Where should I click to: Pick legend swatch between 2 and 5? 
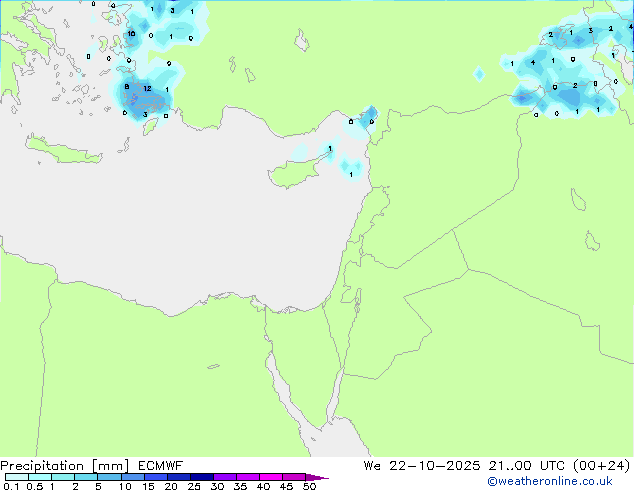click(x=86, y=477)
